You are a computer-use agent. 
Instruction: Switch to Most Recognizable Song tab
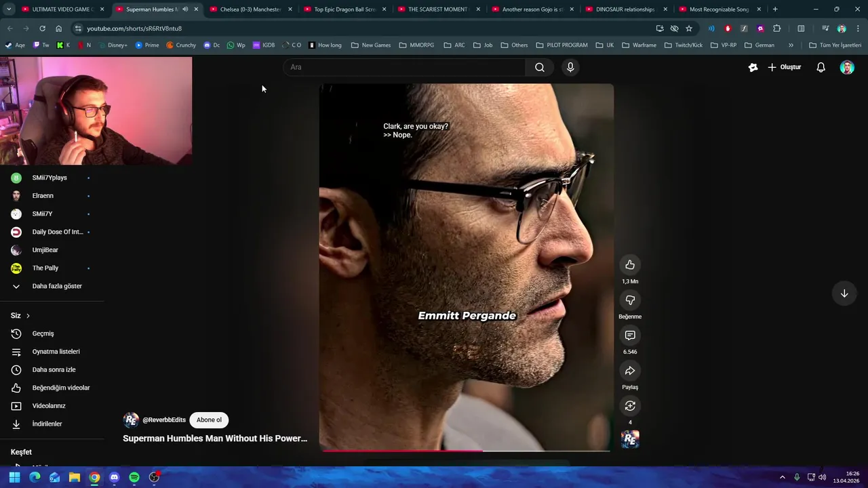720,9
